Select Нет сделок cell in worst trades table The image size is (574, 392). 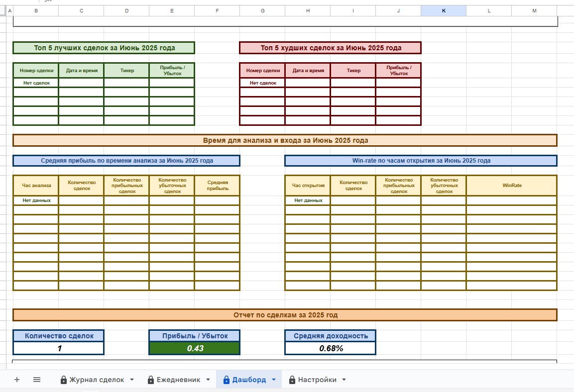[263, 83]
